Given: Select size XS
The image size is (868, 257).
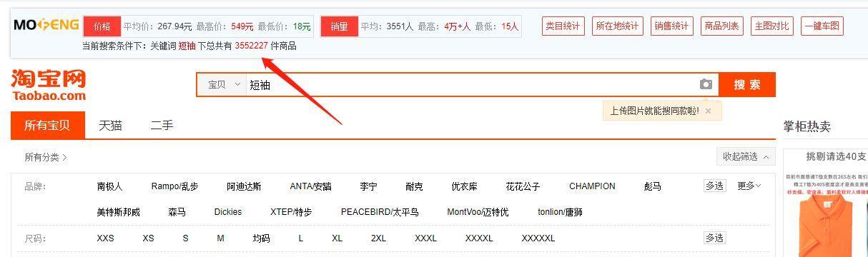Looking at the screenshot, I should [148, 238].
